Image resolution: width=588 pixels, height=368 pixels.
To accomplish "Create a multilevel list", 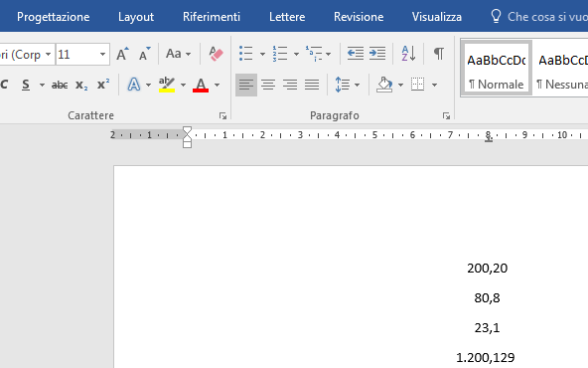I will 314,54.
